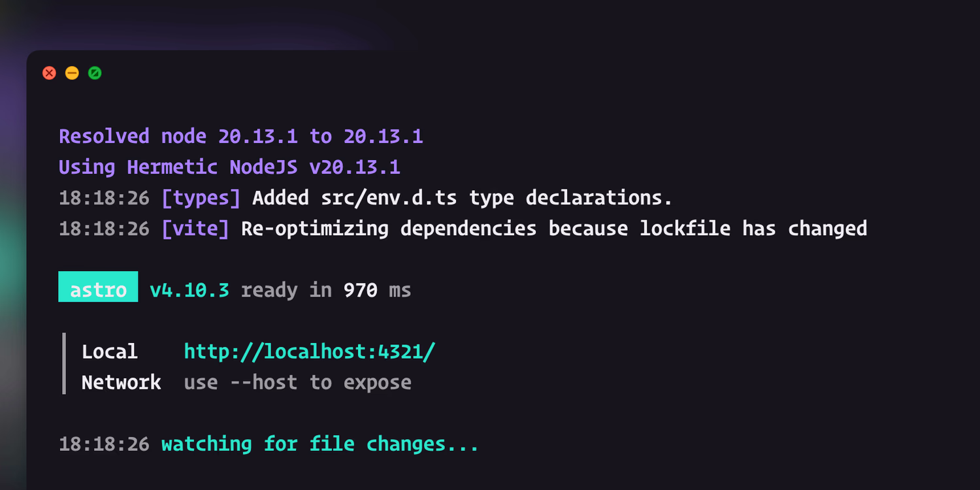Click the Network label
Image resolution: width=980 pixels, height=490 pixels.
click(122, 382)
